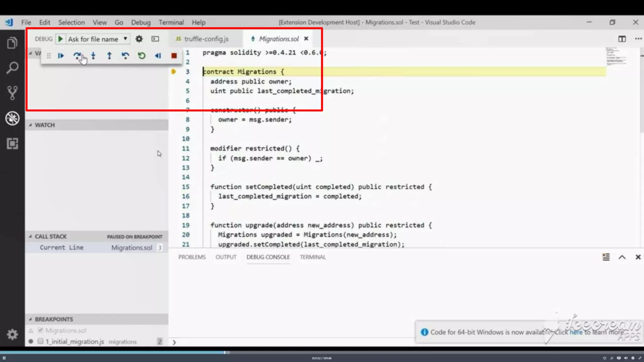
Task: Open the Extensions sidebar view
Action: click(12, 144)
